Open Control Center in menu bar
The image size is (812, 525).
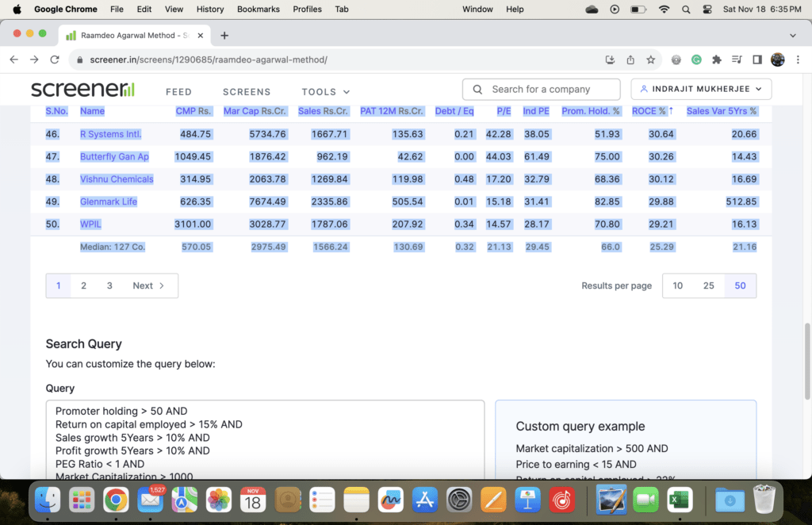pos(707,10)
